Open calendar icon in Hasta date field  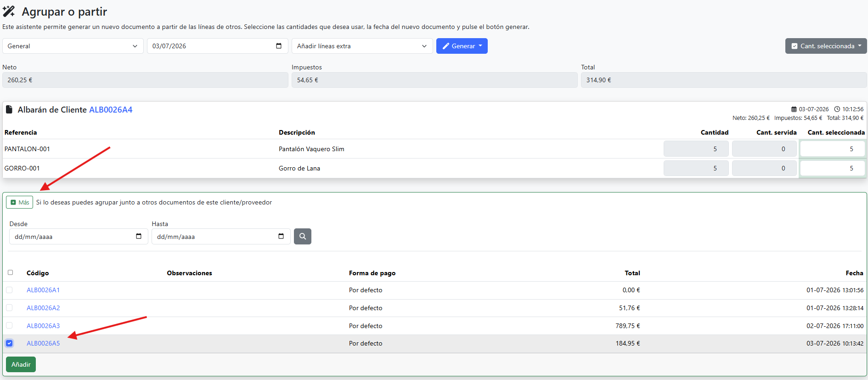281,236
